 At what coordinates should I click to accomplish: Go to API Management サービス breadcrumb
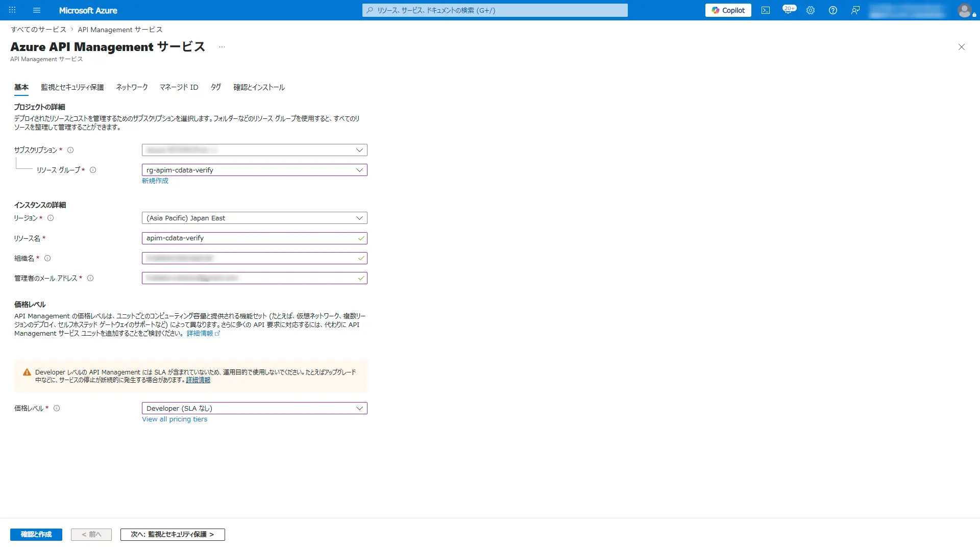[120, 30]
